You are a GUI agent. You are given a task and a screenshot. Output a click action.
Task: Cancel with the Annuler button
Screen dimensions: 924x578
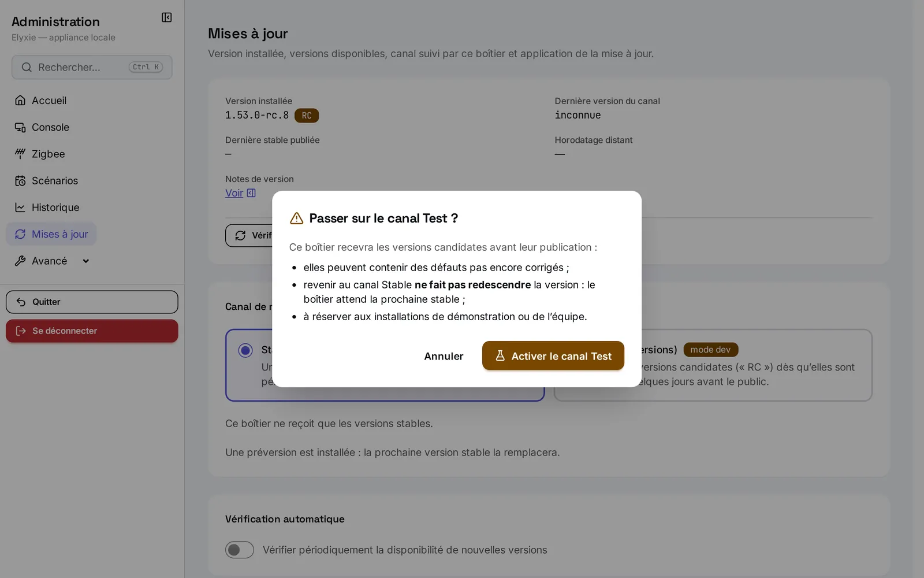click(x=444, y=356)
